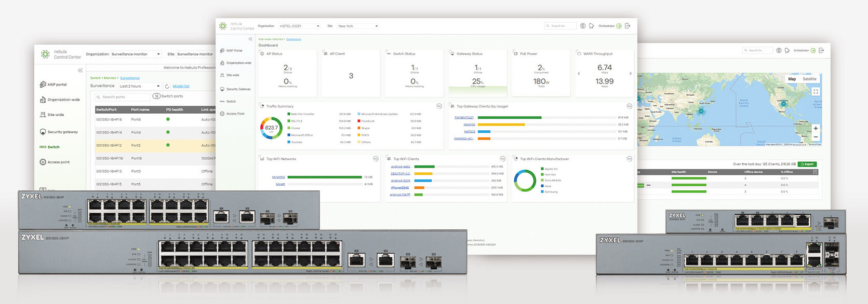Click the refresh icon beside Last 2 hours
This screenshot has height=304, width=868.
click(x=167, y=86)
